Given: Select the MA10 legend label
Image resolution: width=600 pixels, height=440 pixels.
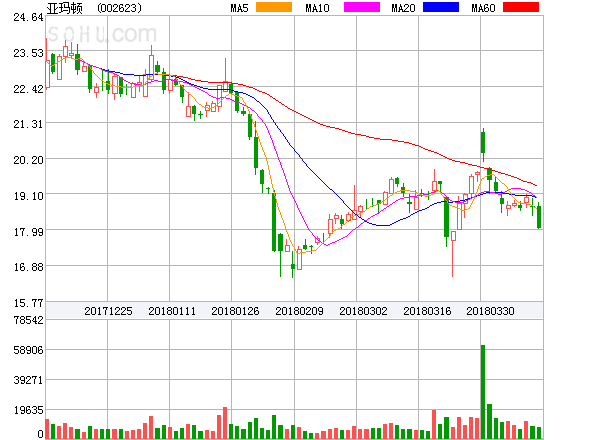Looking at the screenshot, I should 317,8.
